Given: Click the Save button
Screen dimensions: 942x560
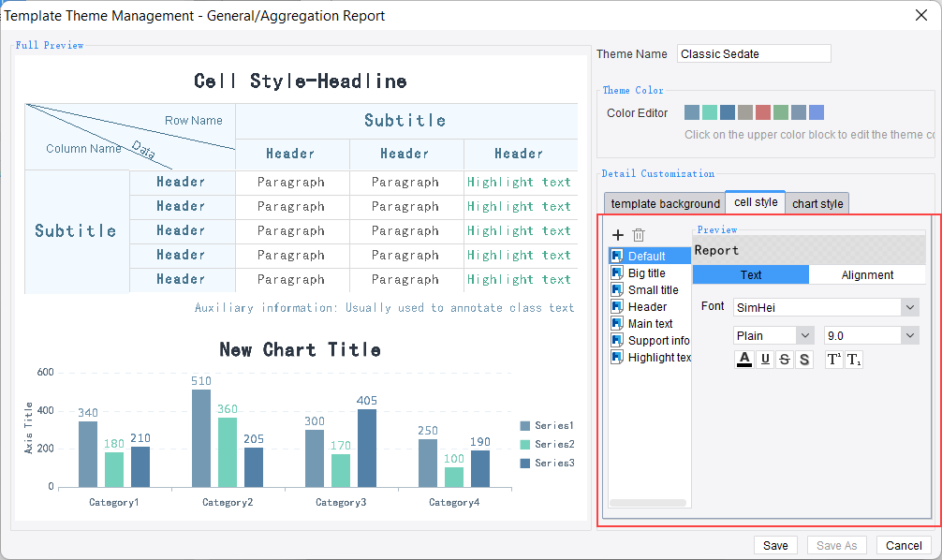Looking at the screenshot, I should click(x=775, y=545).
